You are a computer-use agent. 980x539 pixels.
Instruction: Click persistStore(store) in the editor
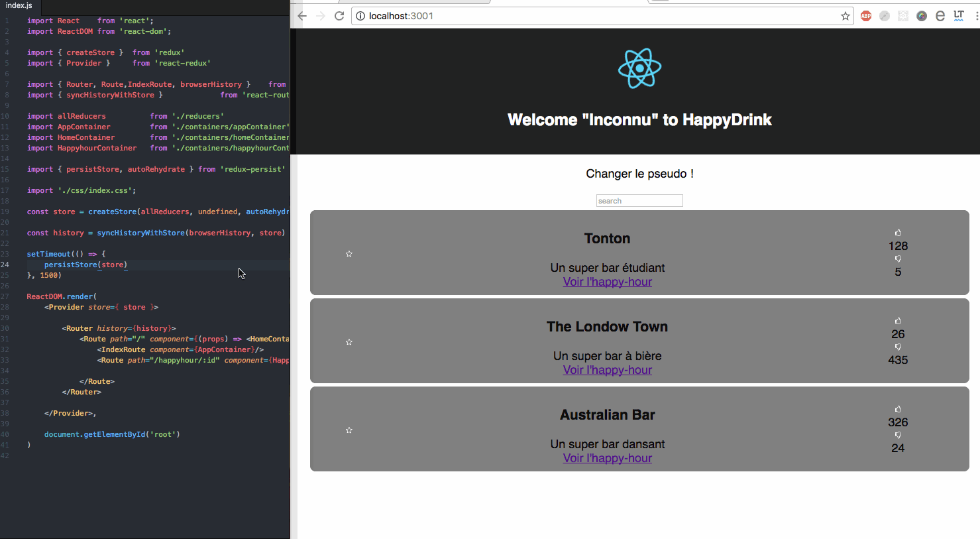point(85,265)
